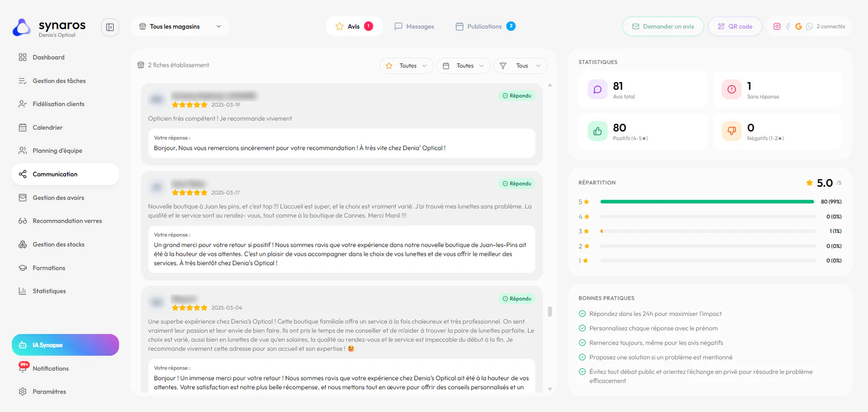Click the Synaros logo icon

(22, 27)
